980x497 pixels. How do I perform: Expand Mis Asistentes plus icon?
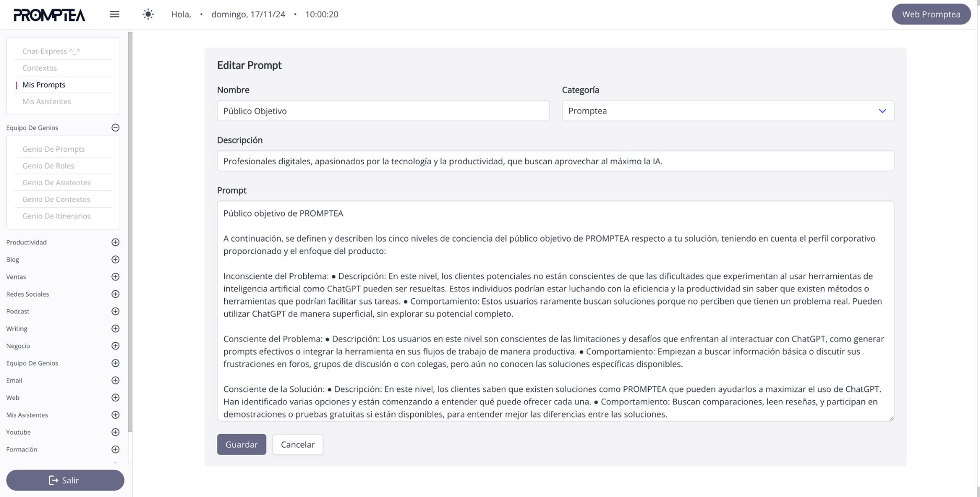(116, 415)
